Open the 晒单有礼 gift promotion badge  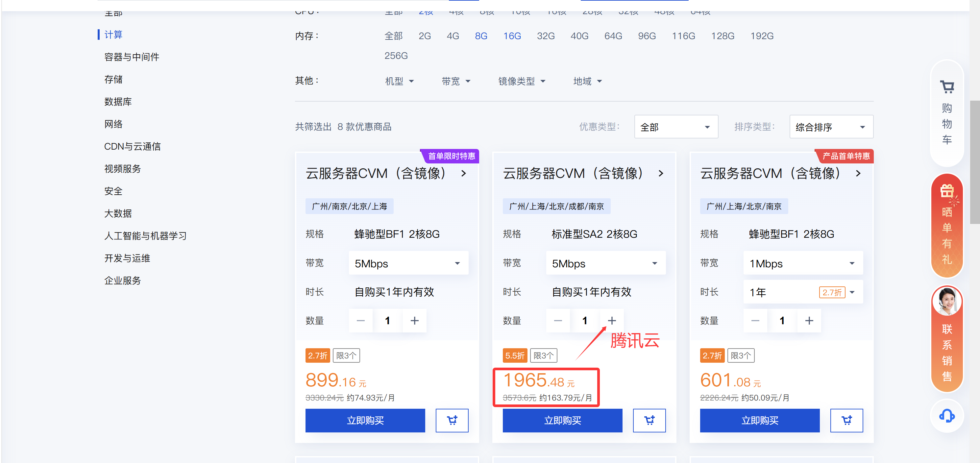pos(946,225)
